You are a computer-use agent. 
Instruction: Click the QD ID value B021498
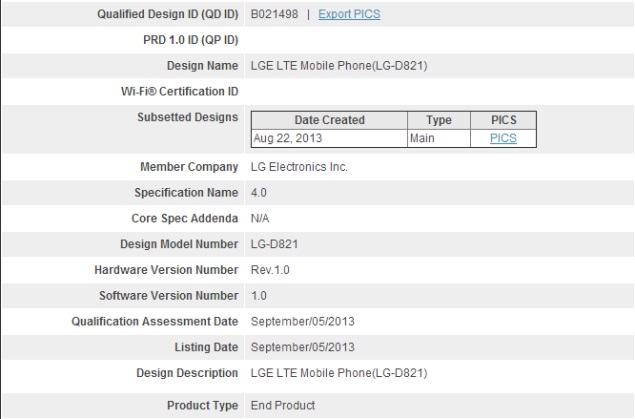point(273,14)
